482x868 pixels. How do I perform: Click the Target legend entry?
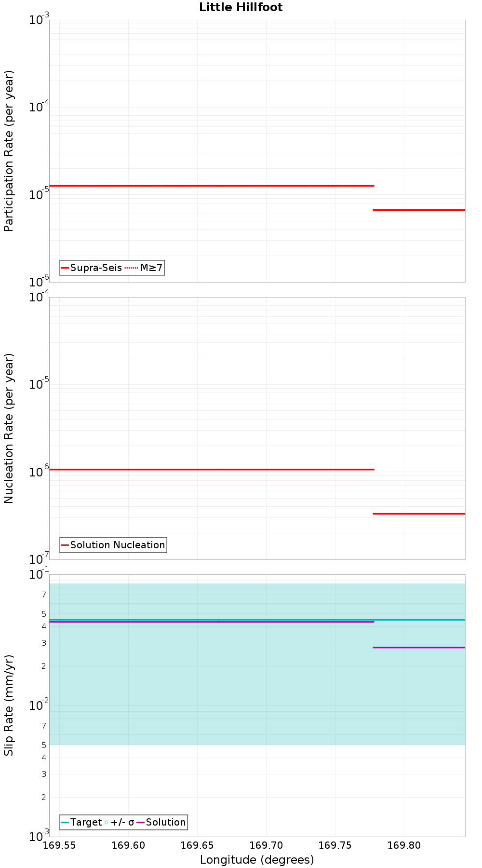coord(81,822)
